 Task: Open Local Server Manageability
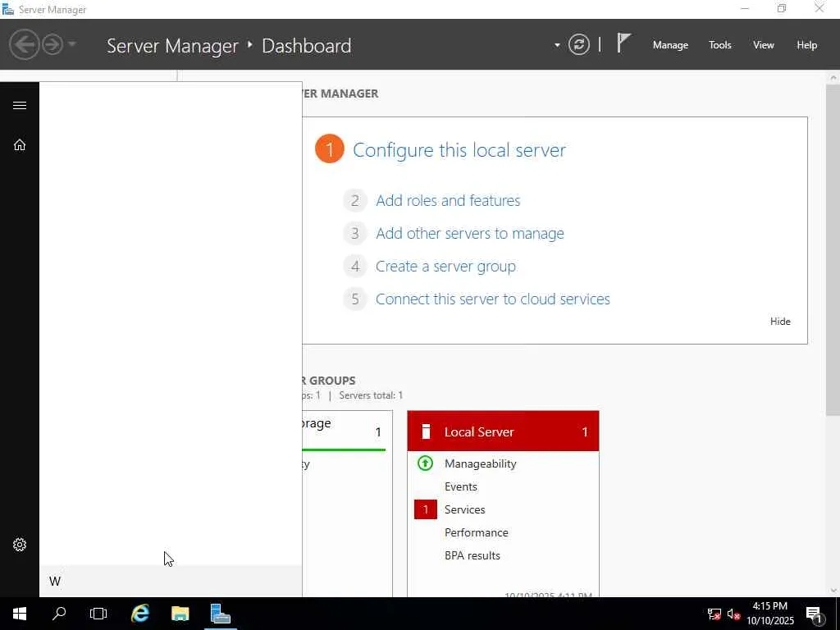click(x=480, y=464)
